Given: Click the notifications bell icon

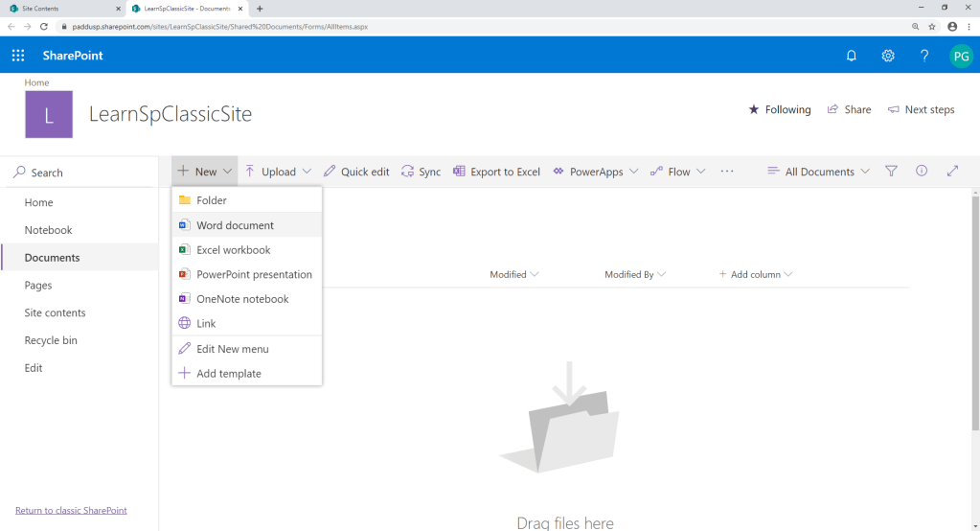Looking at the screenshot, I should (851, 56).
